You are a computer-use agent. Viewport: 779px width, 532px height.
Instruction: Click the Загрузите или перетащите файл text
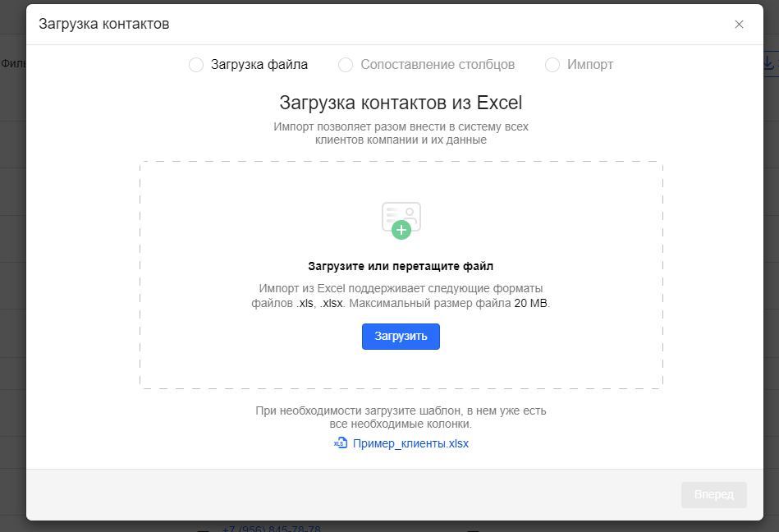click(401, 266)
